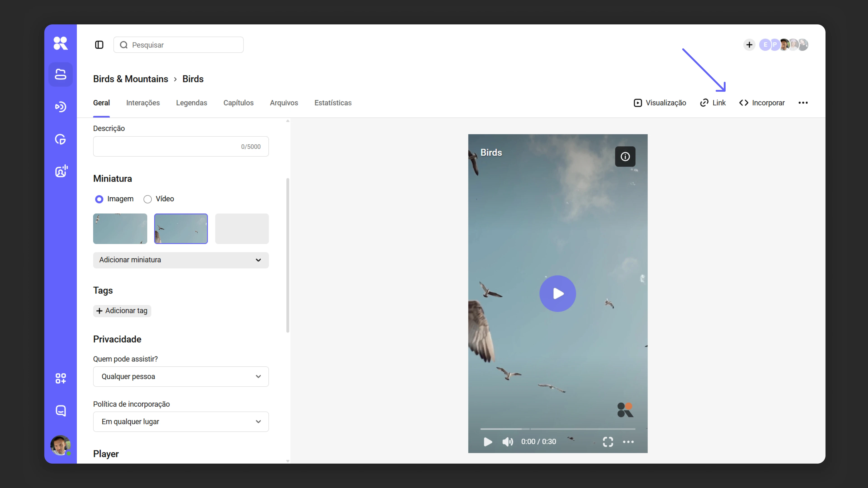Seek on the video progress bar

pyautogui.click(x=558, y=429)
